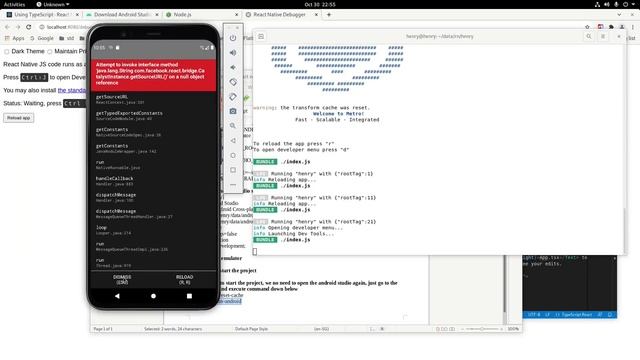Click the clock date in top bar

click(x=320, y=4)
